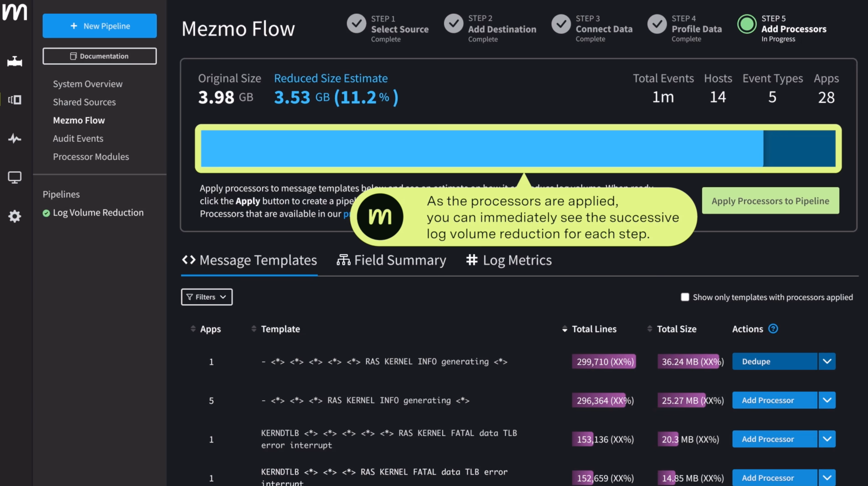The height and width of the screenshot is (486, 868).
Task: Expand processor options for the 152,659 lines row
Action: (827, 478)
